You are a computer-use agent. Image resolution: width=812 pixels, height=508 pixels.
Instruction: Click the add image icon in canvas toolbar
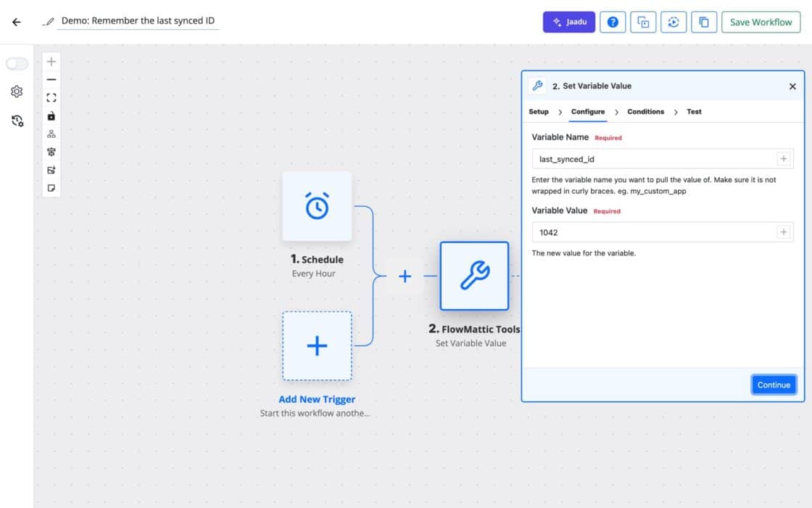(51, 170)
